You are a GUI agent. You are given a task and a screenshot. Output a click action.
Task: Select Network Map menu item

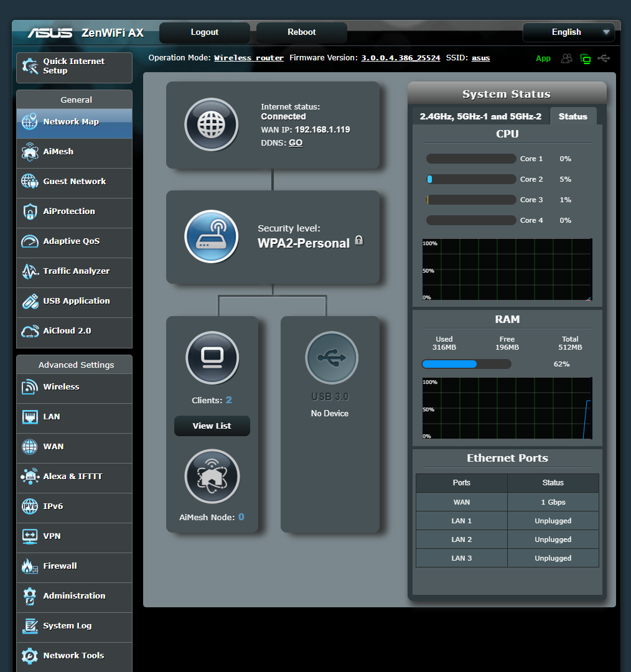(74, 123)
